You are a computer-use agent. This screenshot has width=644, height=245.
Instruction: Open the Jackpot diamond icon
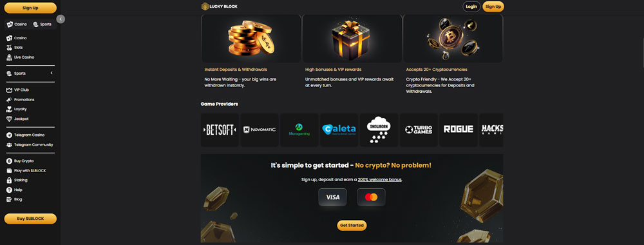pyautogui.click(x=10, y=119)
